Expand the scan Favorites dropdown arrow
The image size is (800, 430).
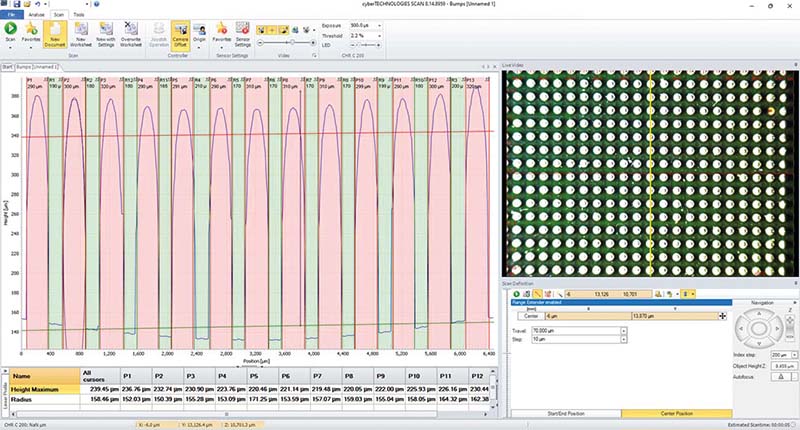click(31, 47)
